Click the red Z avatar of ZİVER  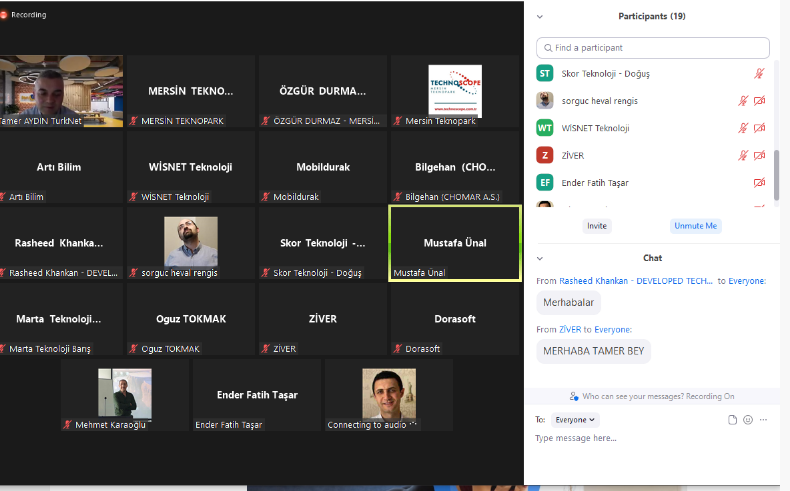click(545, 155)
